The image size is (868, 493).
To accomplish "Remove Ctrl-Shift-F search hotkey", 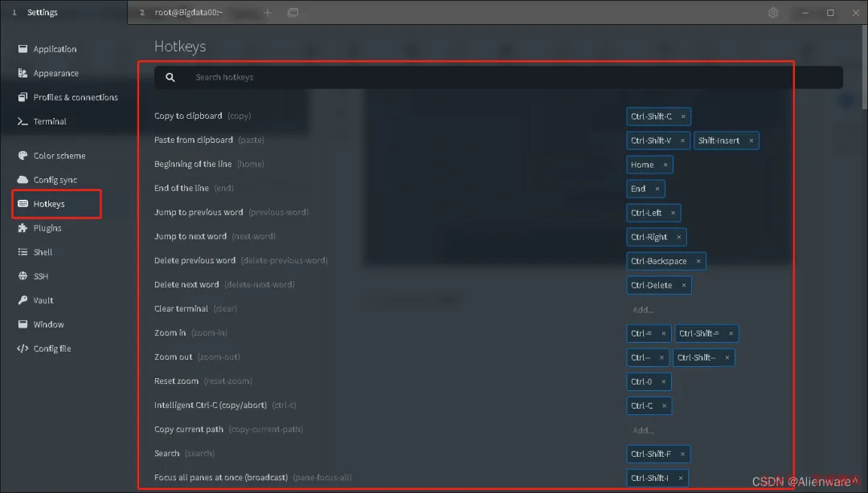I will [x=682, y=454].
